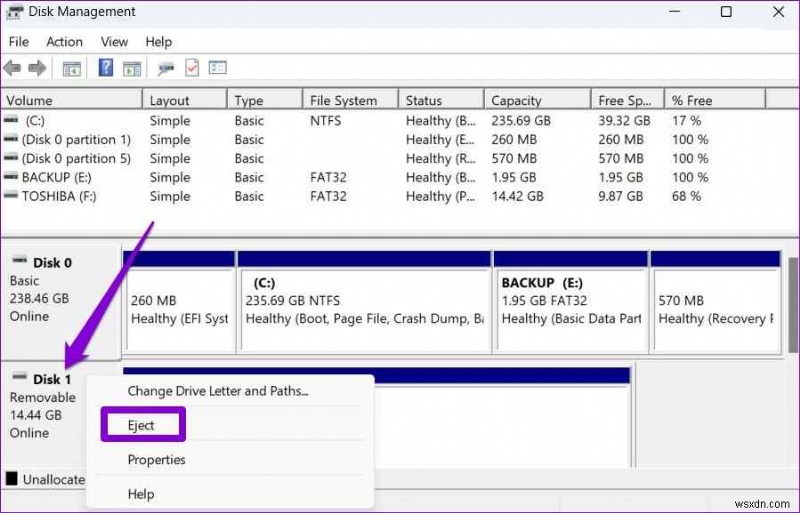Viewport: 800px width, 513px height.
Task: Click the Back arrow toolbar icon
Action: coord(12,68)
